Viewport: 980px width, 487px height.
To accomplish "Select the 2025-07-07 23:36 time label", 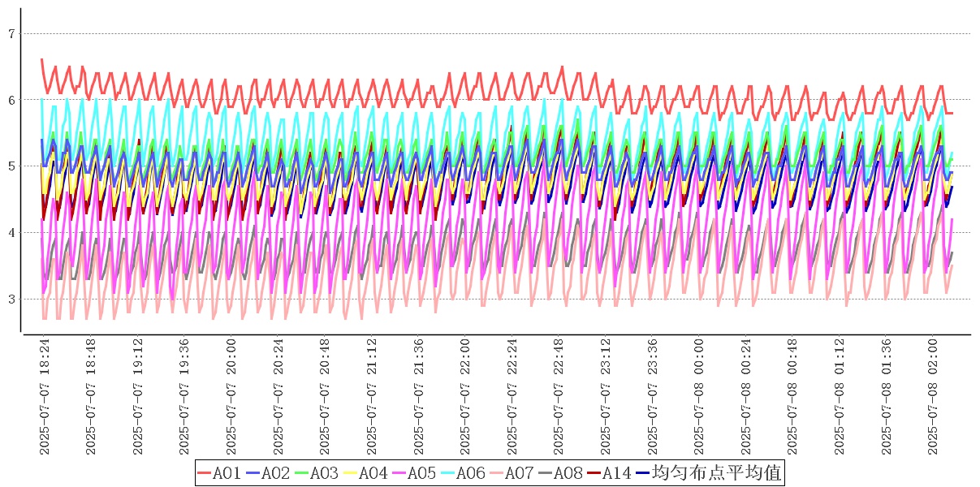I will pyautogui.click(x=652, y=397).
